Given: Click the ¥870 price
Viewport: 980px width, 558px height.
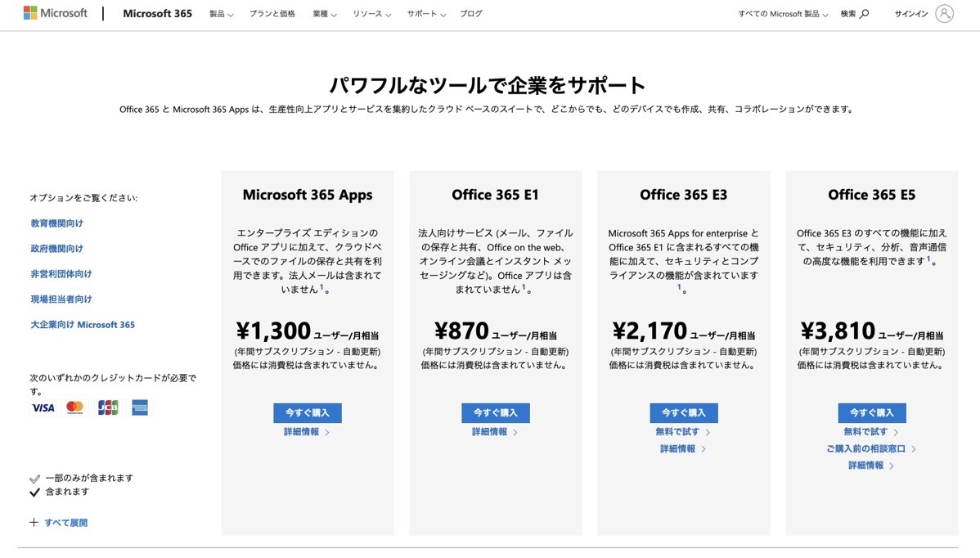Looking at the screenshot, I should pos(461,331).
